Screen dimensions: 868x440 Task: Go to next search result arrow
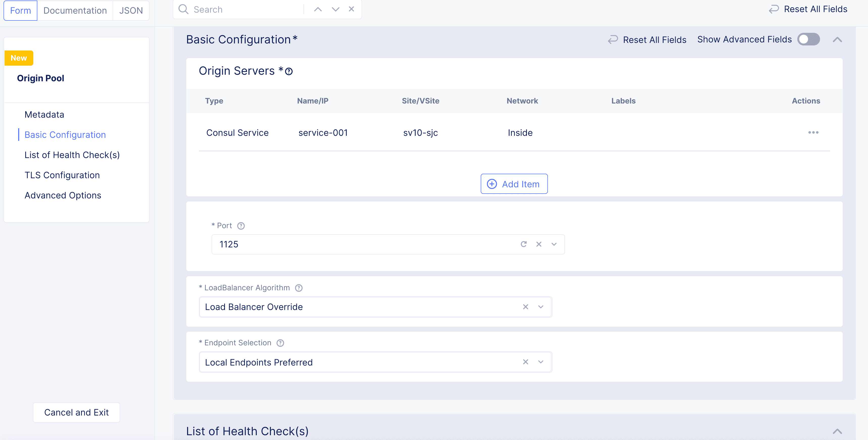[x=335, y=9]
